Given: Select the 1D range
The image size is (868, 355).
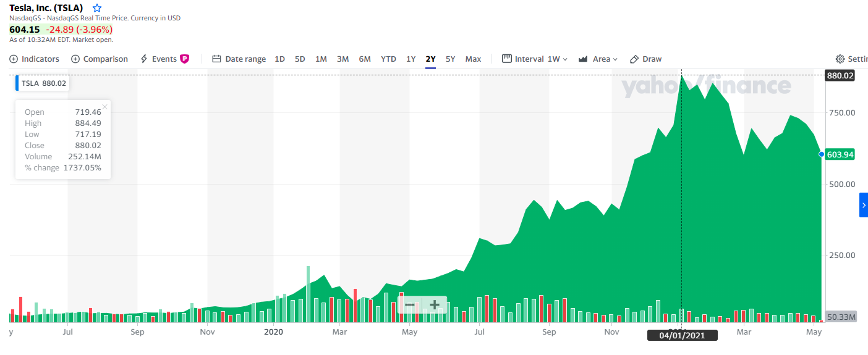Looking at the screenshot, I should pyautogui.click(x=279, y=59).
